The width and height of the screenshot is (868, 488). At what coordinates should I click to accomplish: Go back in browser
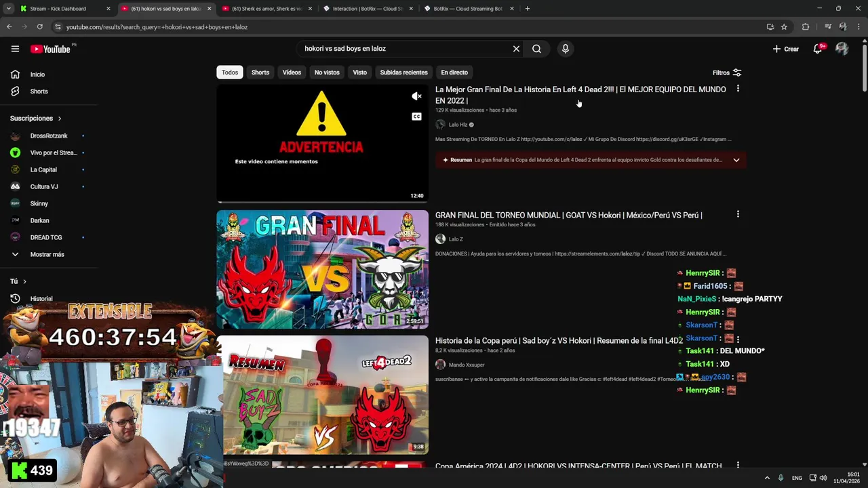pos(9,27)
